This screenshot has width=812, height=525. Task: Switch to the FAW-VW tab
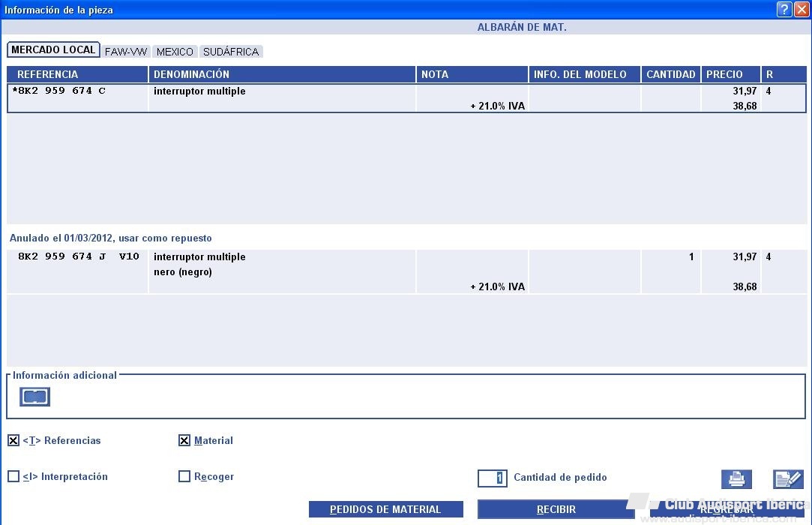click(126, 52)
